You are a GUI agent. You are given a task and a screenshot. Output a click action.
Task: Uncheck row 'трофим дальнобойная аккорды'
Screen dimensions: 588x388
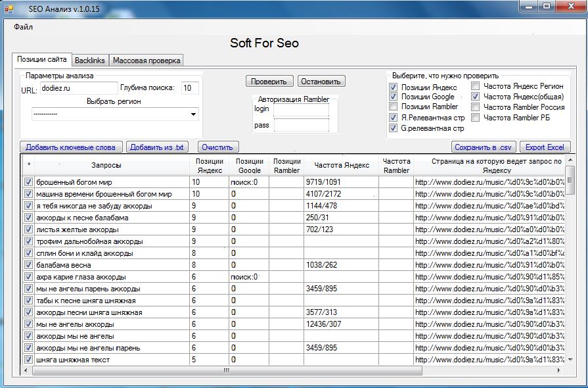(28, 241)
